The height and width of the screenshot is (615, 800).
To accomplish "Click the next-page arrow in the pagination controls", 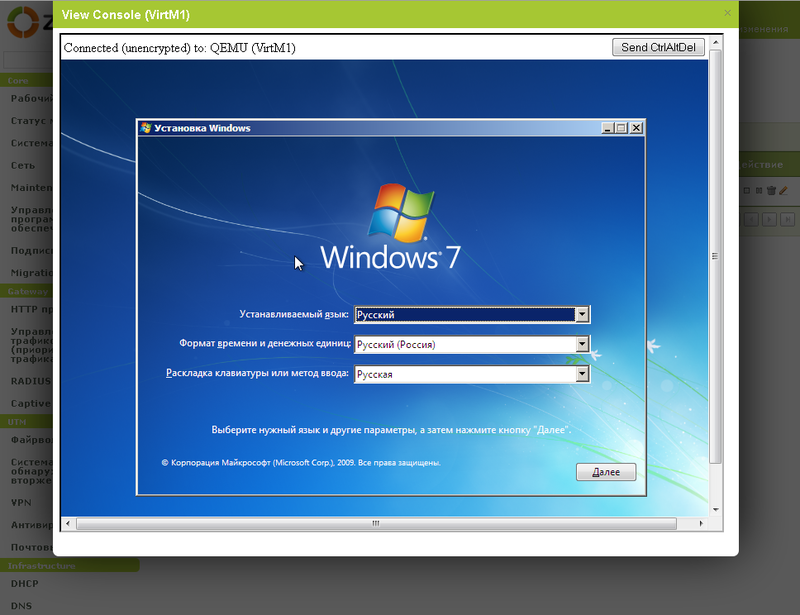I will [771, 219].
